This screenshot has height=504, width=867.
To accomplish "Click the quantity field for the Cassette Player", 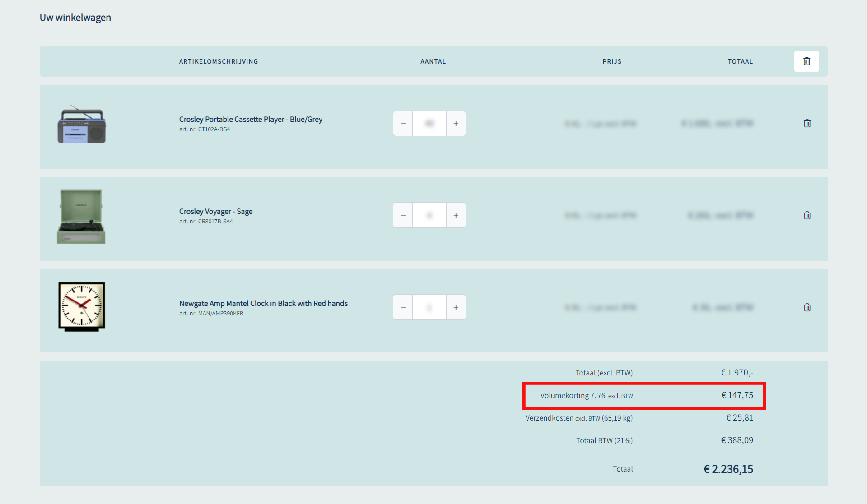I will (x=429, y=124).
